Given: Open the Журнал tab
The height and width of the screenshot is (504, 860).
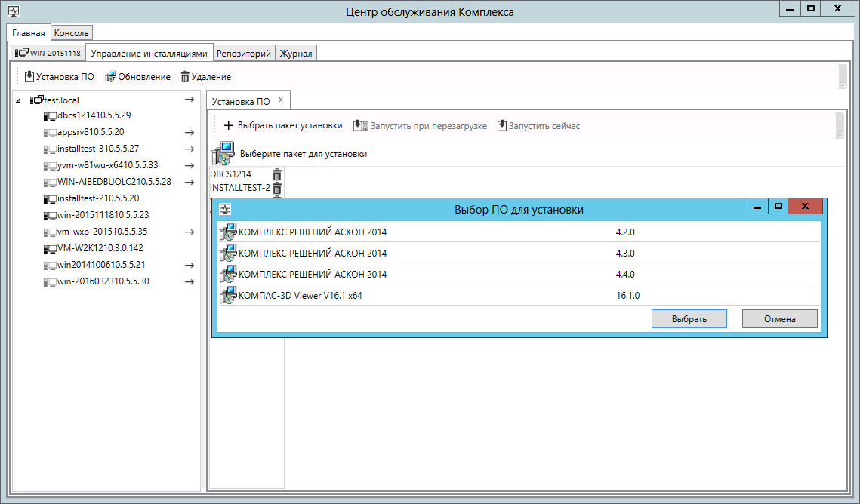Looking at the screenshot, I should tap(296, 53).
